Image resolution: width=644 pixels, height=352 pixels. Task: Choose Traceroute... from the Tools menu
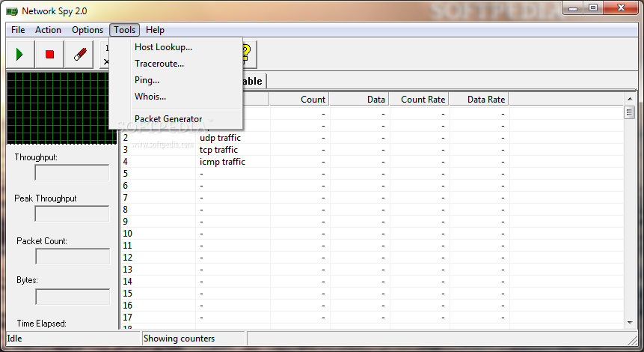coord(176,64)
